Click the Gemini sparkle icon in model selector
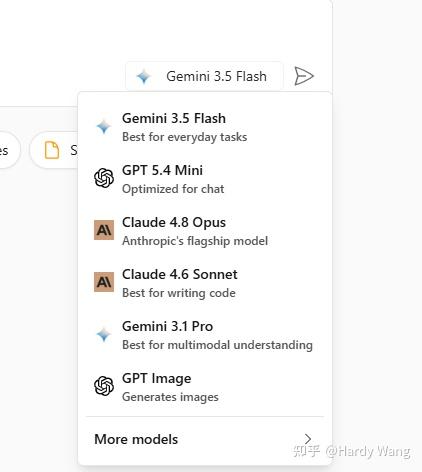This screenshot has width=422, height=472. coord(144,77)
